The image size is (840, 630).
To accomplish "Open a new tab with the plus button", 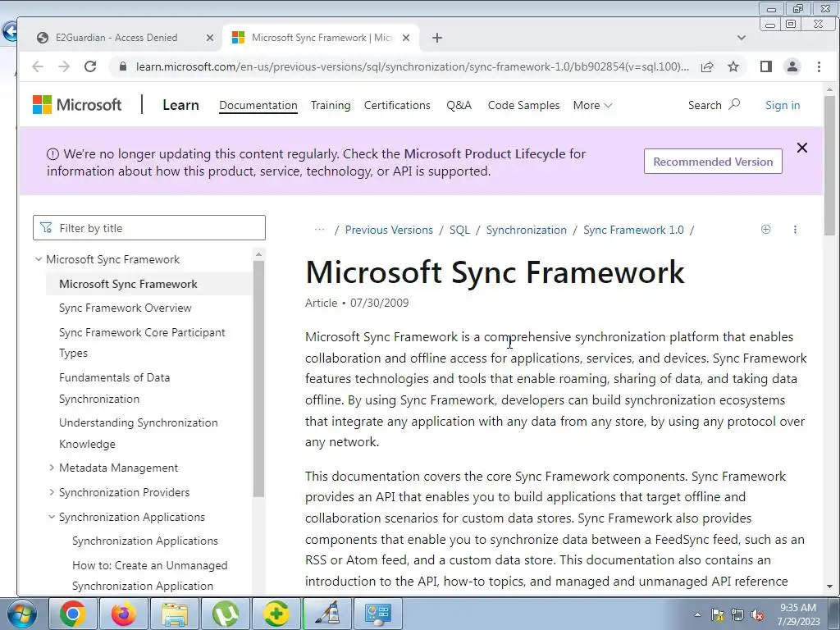I will tap(437, 38).
